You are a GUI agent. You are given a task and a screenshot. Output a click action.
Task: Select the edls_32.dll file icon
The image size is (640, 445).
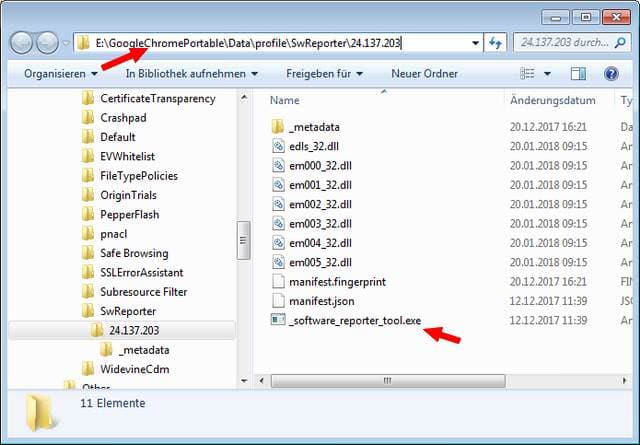278,146
